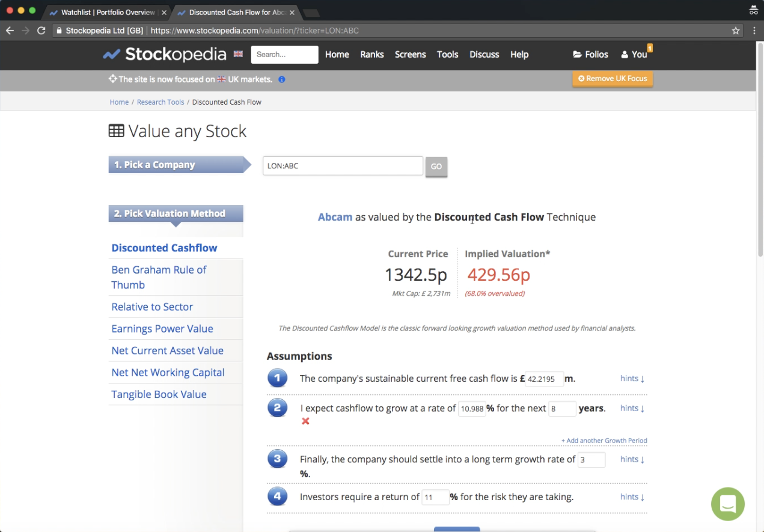764x532 pixels.
Task: Select Net Net Working Capital method
Action: [x=168, y=373]
